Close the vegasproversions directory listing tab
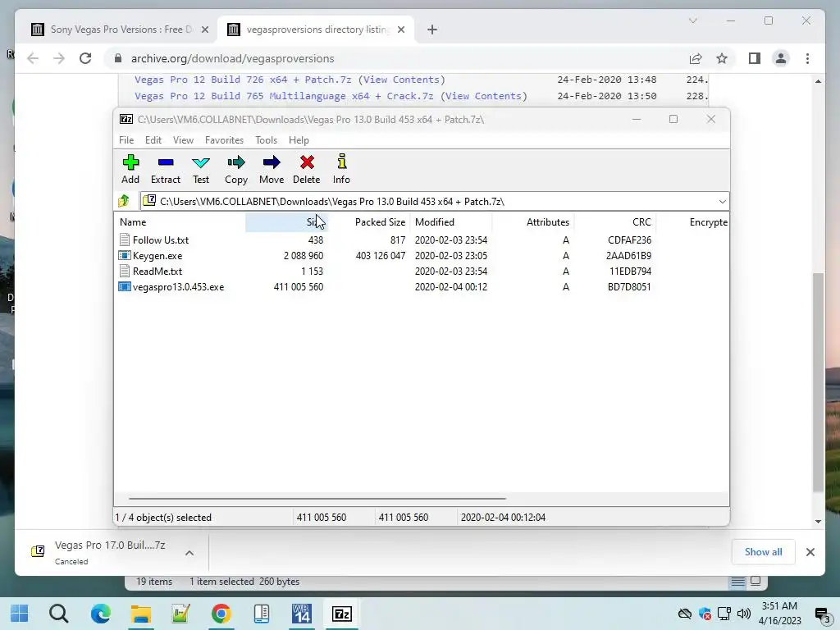Viewport: 840px width, 630px height. [401, 30]
